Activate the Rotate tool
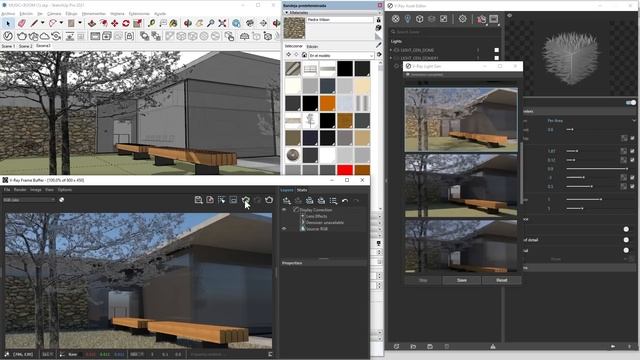The height and width of the screenshot is (360, 640). 126,23
